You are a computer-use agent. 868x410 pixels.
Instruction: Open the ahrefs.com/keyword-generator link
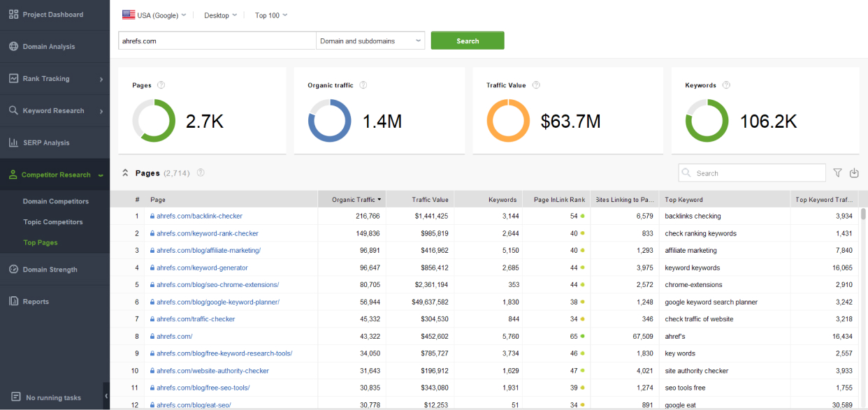tap(202, 268)
